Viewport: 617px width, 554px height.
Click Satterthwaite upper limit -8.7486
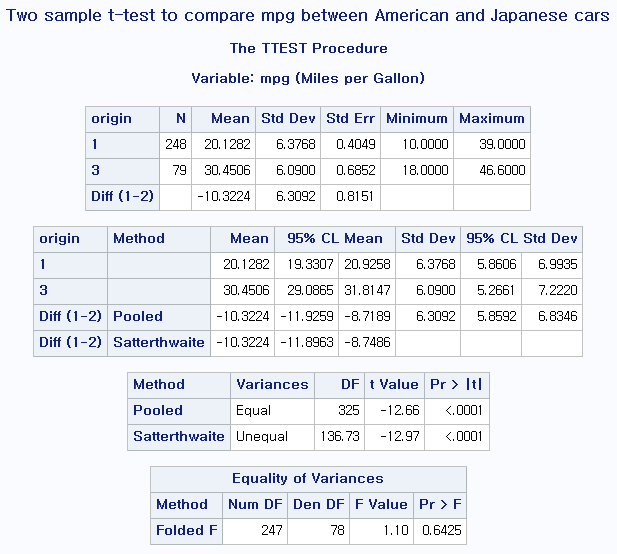tap(367, 342)
